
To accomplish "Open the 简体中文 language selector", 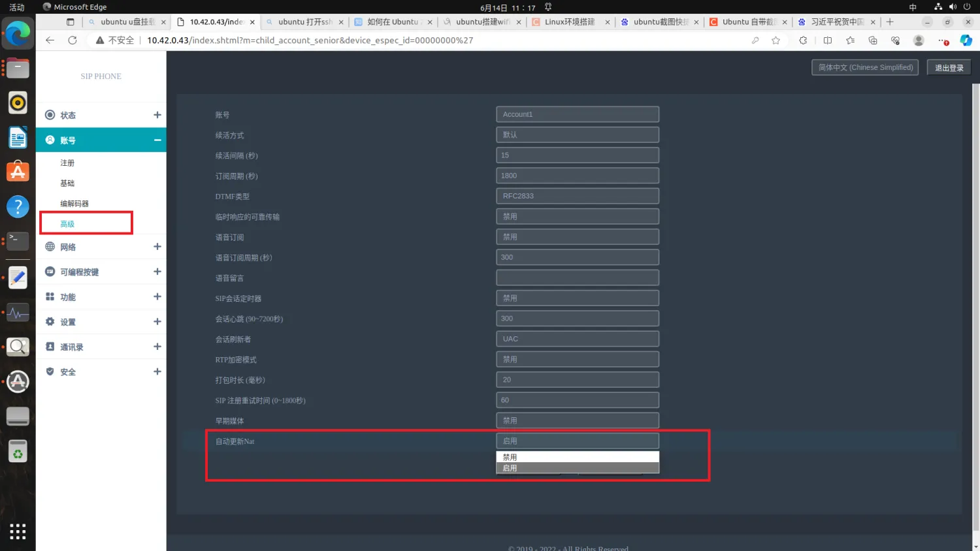I will click(866, 67).
